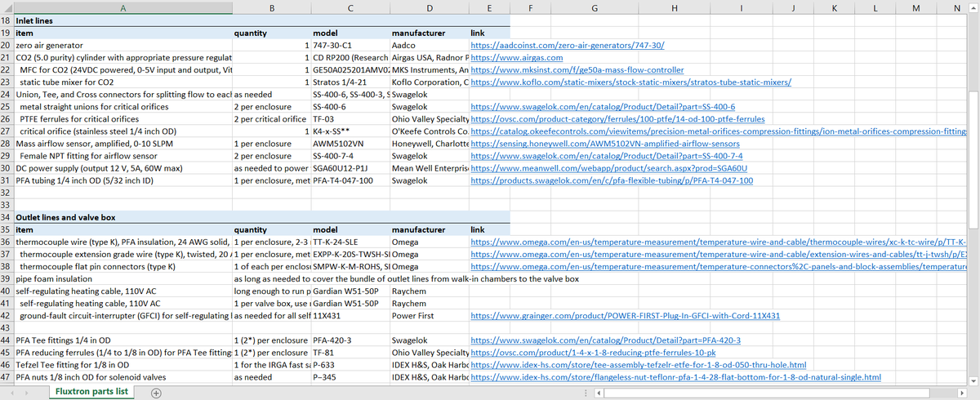This screenshot has height=400, width=980.
Task: Select row 43 header
Action: 7,328
